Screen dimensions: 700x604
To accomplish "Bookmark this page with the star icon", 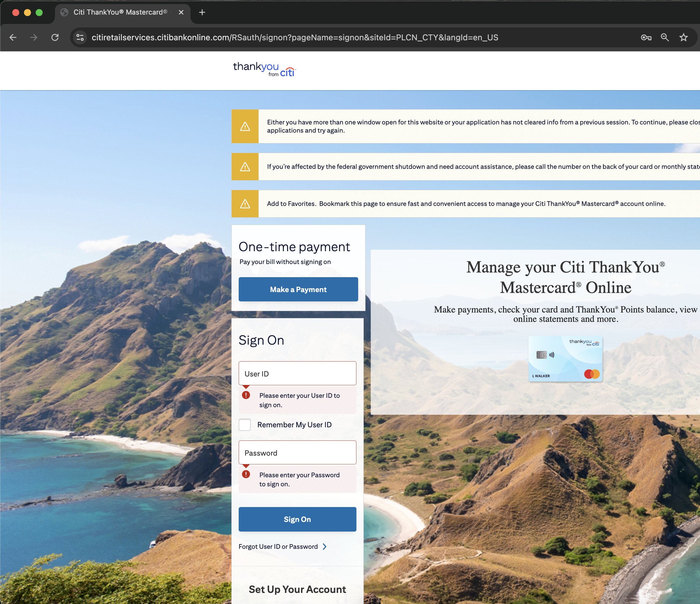I will click(x=683, y=37).
